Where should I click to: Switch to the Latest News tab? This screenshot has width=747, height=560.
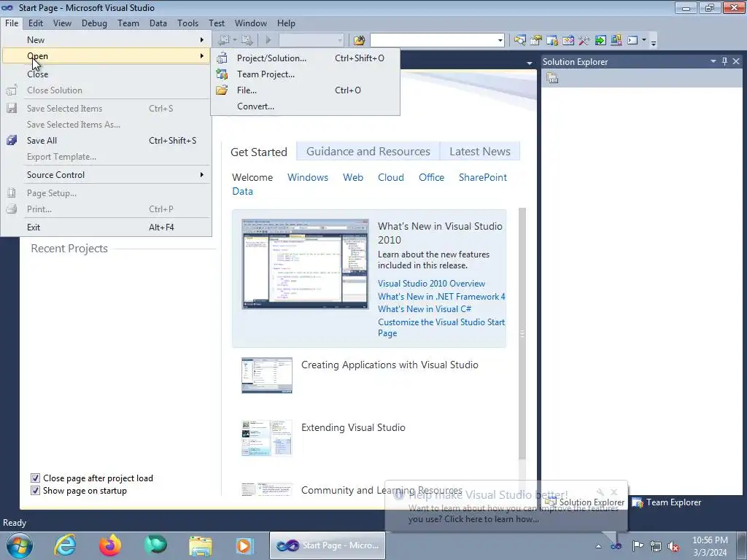pyautogui.click(x=480, y=152)
